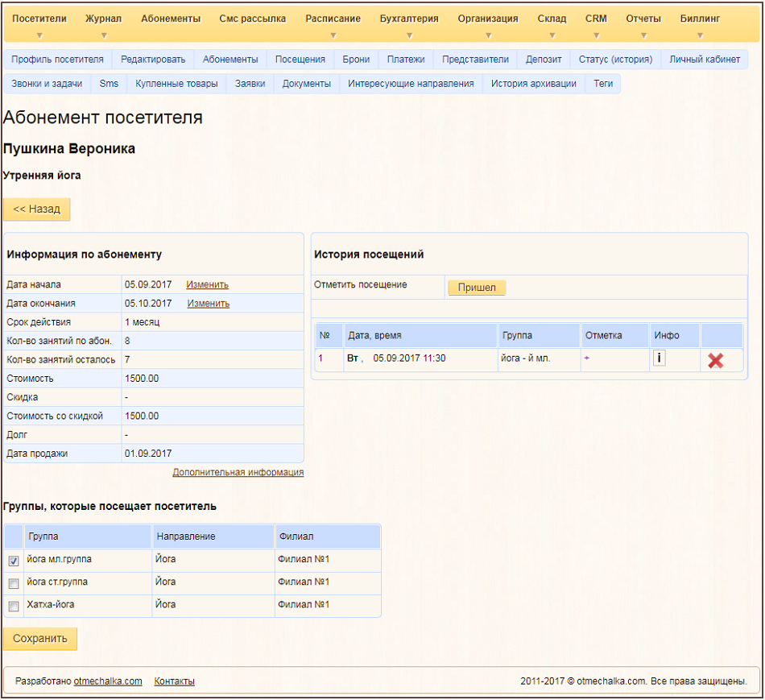Go to the Посещения tab
Viewport: 765px width, 700px height.
pyautogui.click(x=300, y=60)
